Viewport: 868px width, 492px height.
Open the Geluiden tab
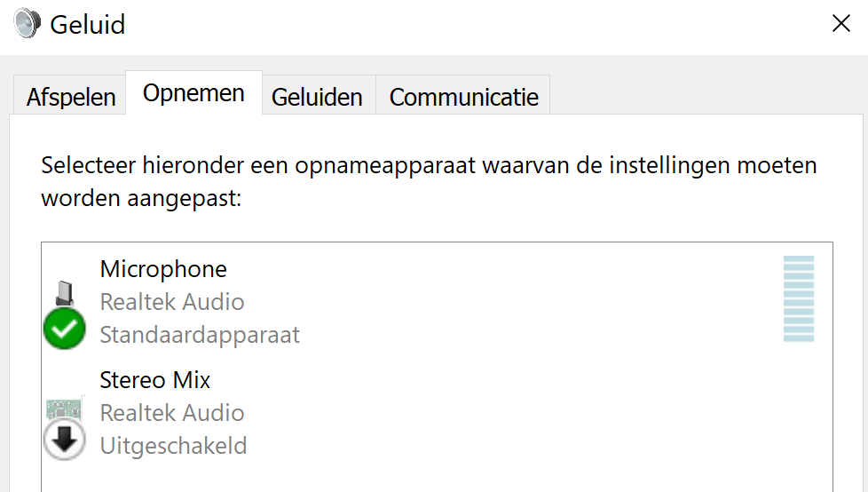point(318,97)
